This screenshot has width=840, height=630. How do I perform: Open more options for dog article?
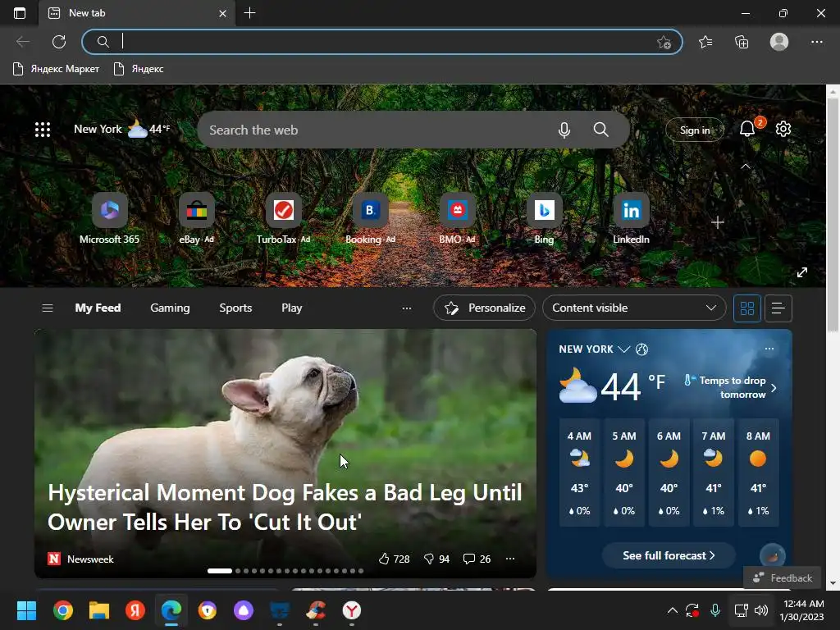510,559
